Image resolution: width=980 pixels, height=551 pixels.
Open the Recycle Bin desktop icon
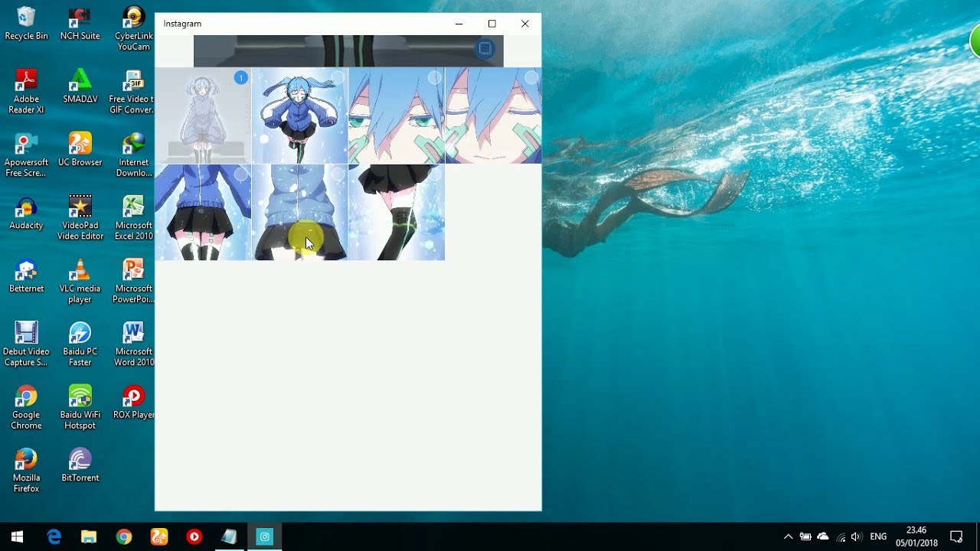coord(26,23)
